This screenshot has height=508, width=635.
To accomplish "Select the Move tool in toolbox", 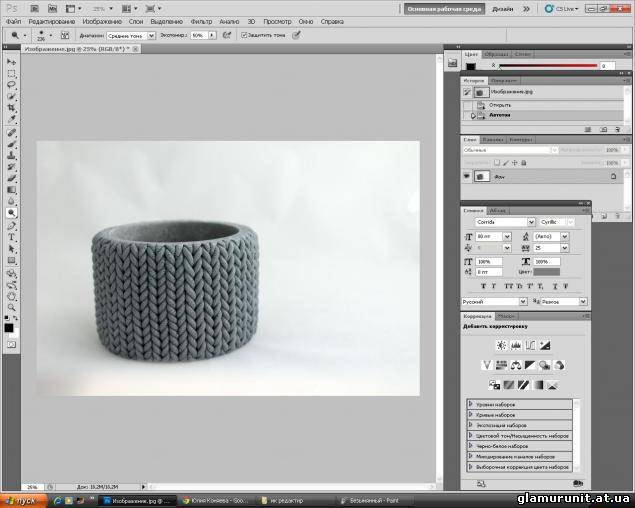I will 11,62.
